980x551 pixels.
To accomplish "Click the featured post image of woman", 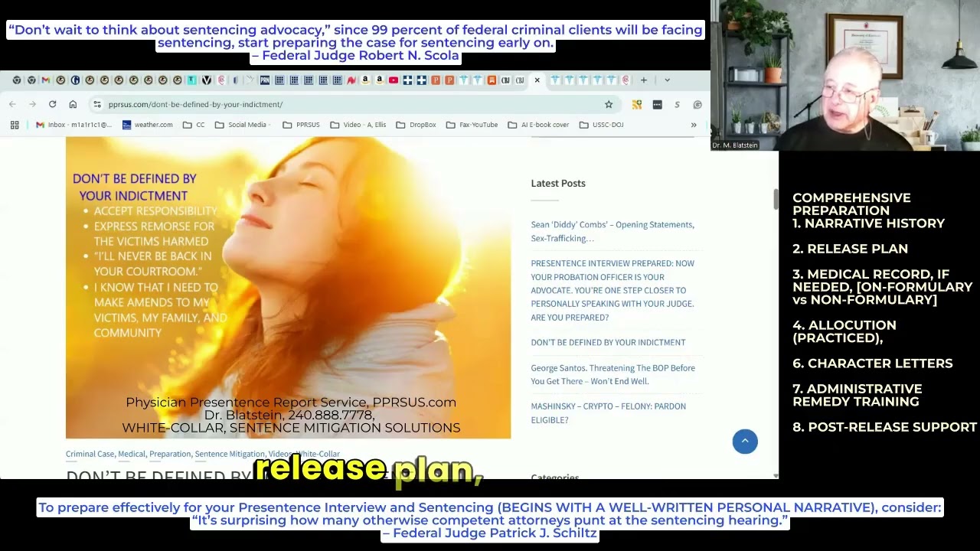I will point(288,287).
